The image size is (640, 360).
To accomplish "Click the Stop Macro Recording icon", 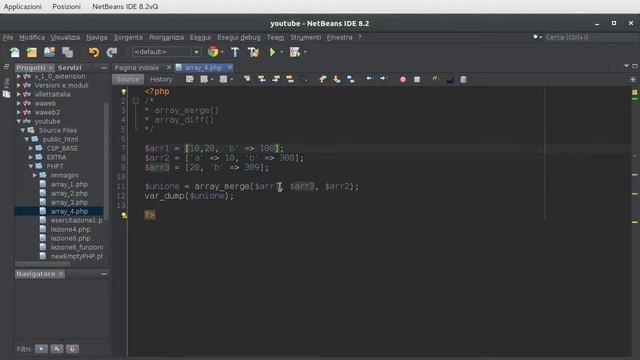I will (x=417, y=80).
